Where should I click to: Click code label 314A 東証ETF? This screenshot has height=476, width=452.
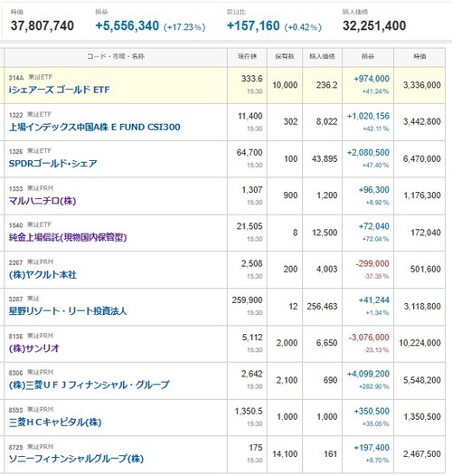[31, 78]
